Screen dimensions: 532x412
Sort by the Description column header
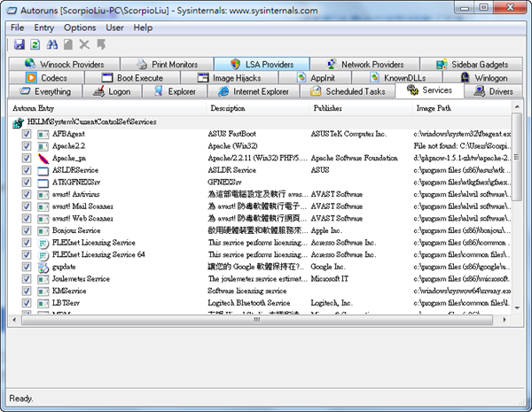click(x=228, y=108)
